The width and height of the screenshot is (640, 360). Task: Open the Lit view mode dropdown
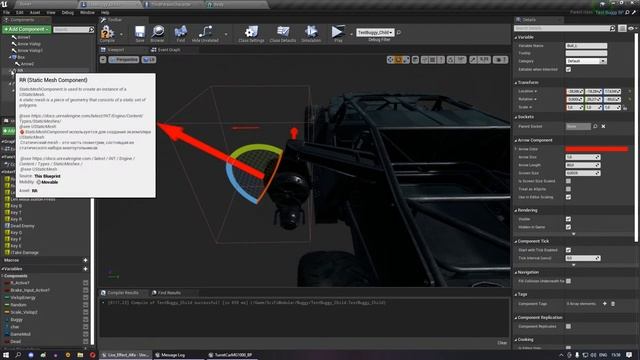pyautogui.click(x=149, y=60)
